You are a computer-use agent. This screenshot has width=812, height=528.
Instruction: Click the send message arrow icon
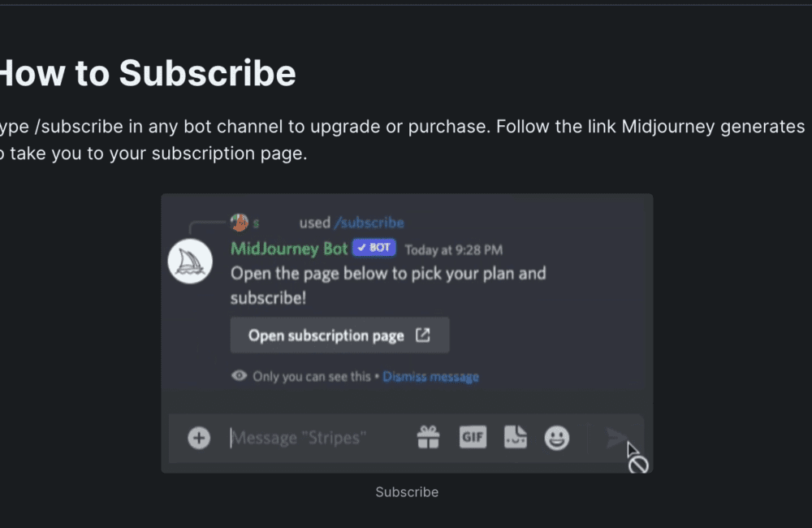pyautogui.click(x=615, y=439)
